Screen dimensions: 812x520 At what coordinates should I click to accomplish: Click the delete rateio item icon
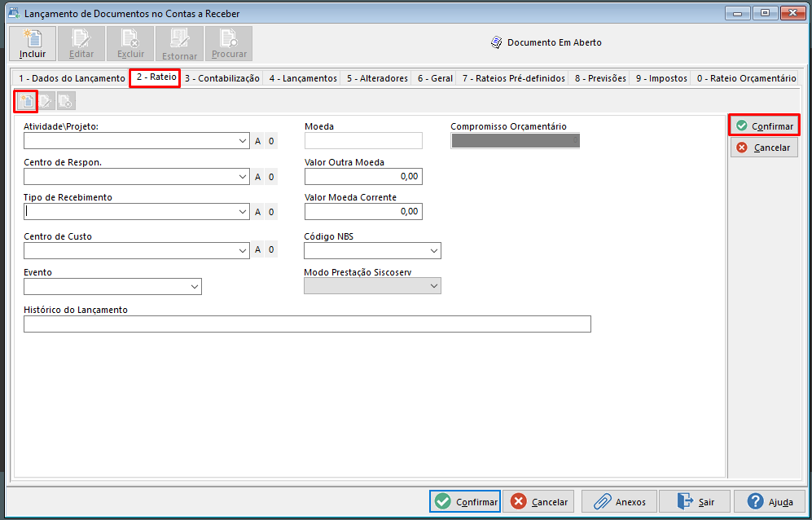(x=66, y=101)
